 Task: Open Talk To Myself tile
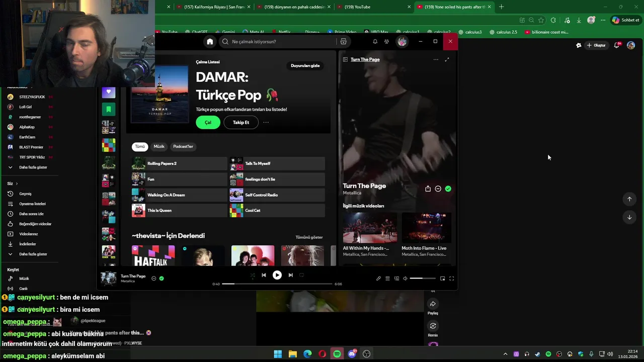[277, 163]
